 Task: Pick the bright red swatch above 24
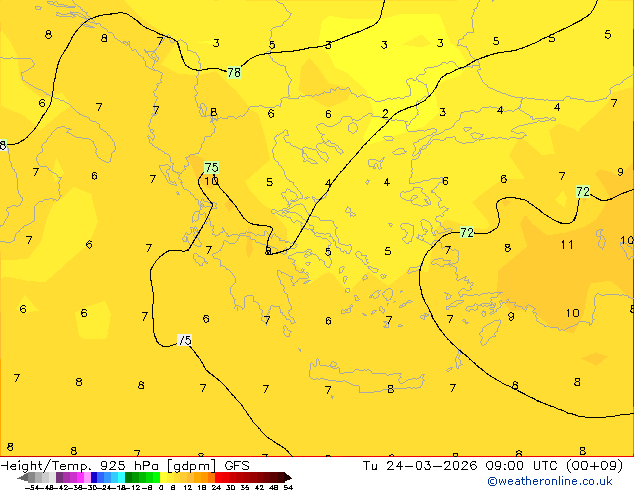218,477
